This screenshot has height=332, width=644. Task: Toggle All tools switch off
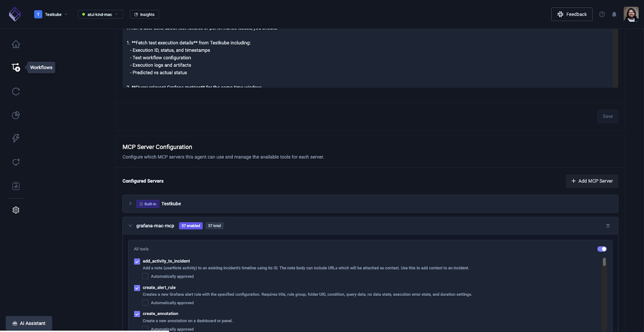602,249
